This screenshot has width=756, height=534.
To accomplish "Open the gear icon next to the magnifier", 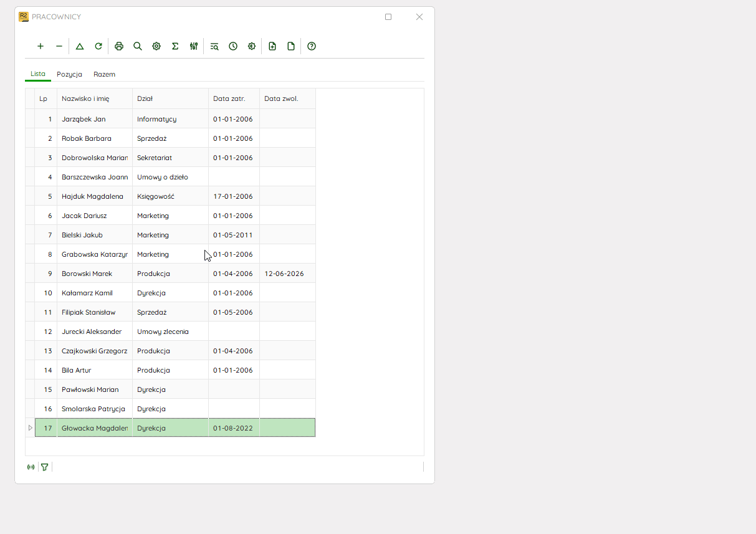I will coord(156,46).
